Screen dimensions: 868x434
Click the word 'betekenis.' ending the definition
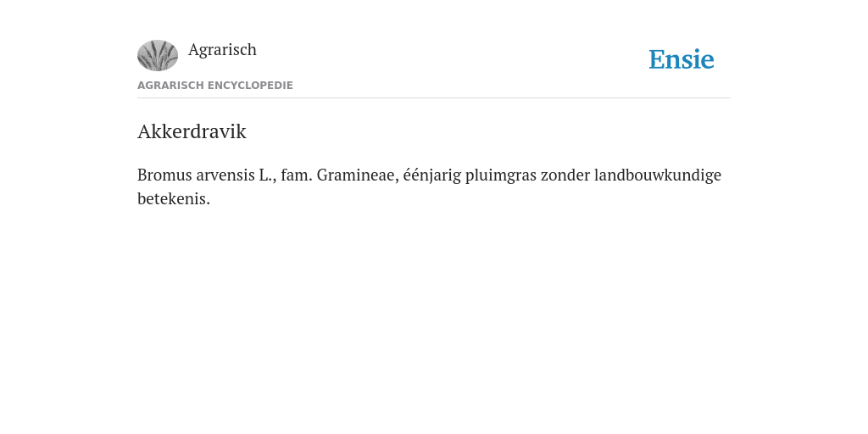tap(174, 198)
